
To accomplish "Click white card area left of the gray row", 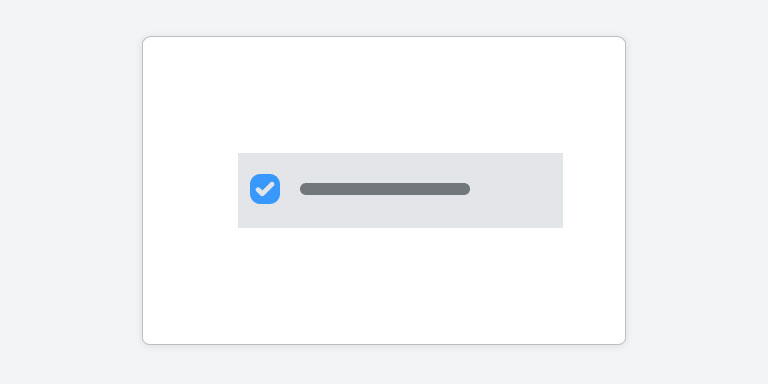I will (191, 191).
